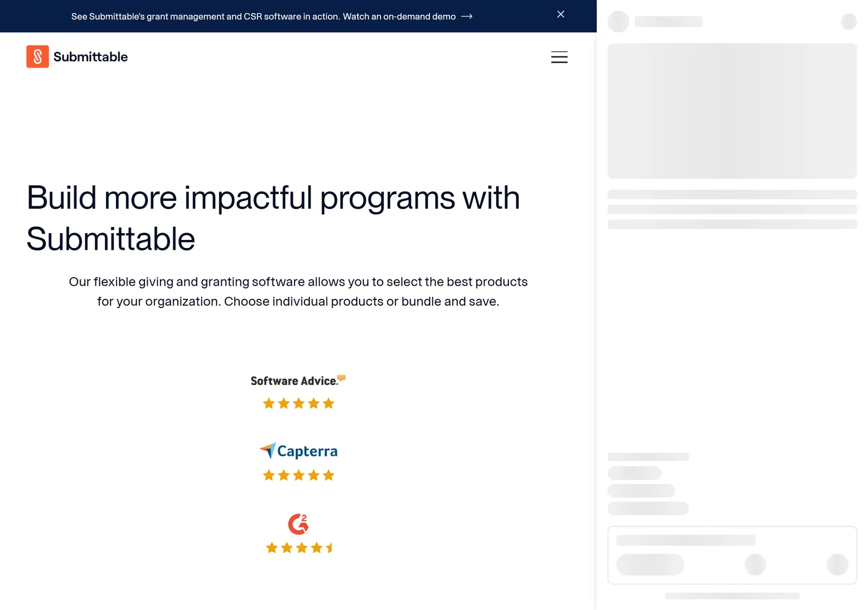The image size is (868, 610).
Task: Click the paragraph beginning "Our flexible giving and granting"
Action: [x=298, y=291]
